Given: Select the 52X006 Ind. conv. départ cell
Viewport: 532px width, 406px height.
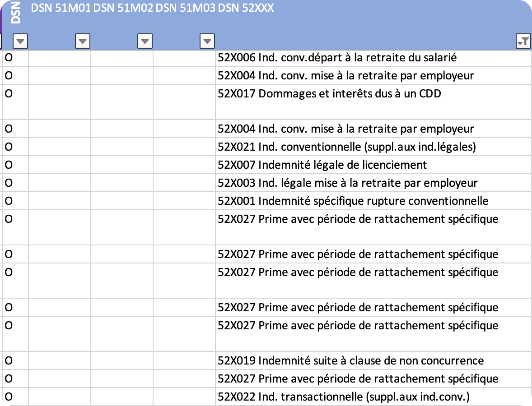Looking at the screenshot, I should [x=337, y=58].
